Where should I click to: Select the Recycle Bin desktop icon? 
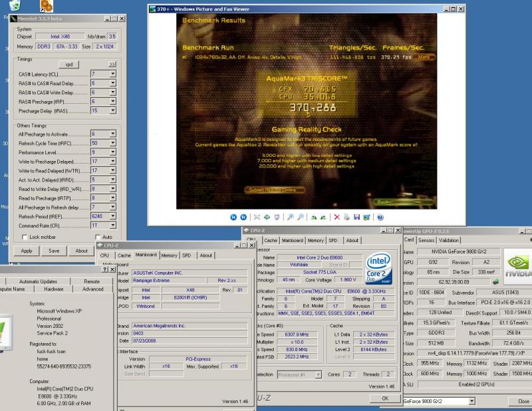(x=15, y=5)
